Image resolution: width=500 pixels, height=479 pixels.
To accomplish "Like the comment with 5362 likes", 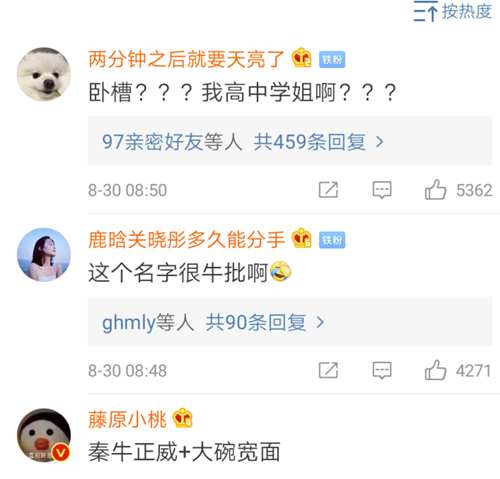I will click(x=435, y=190).
